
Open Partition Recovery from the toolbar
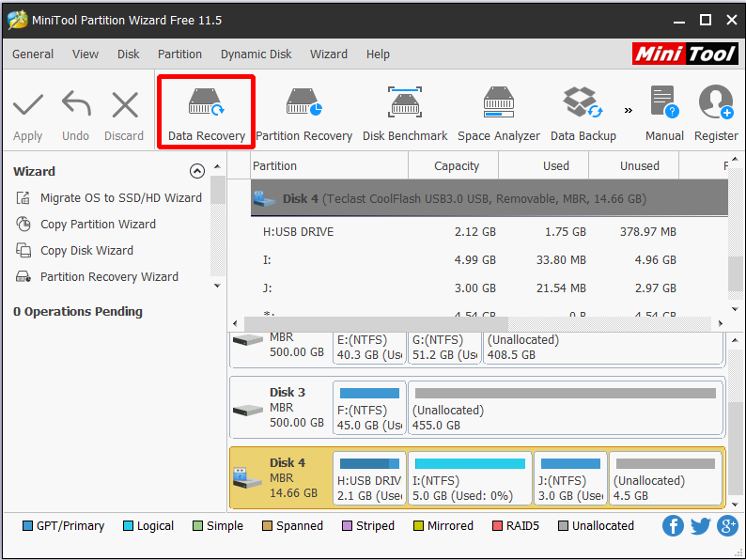[x=304, y=114]
